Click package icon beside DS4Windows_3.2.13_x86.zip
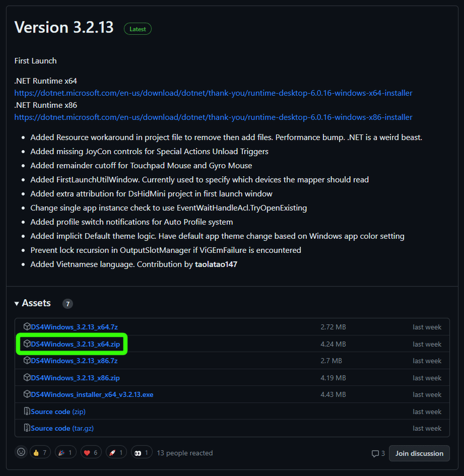This screenshot has width=464, height=476. pyautogui.click(x=27, y=377)
